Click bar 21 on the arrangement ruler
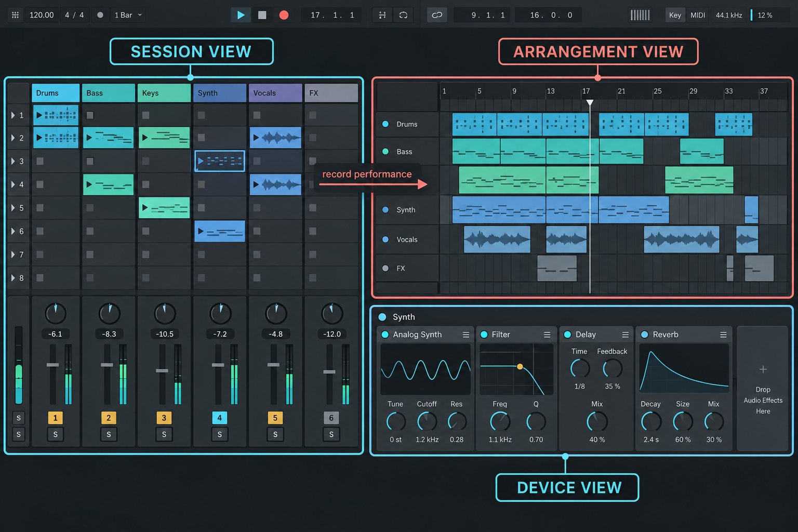The width and height of the screenshot is (798, 532). 621,91
